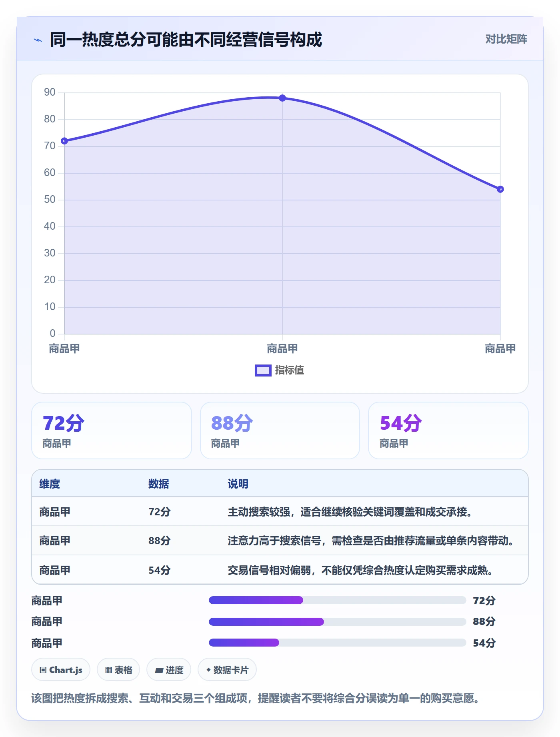Click the 说明 table column header
Screen dimensions: 560x737
click(238, 484)
